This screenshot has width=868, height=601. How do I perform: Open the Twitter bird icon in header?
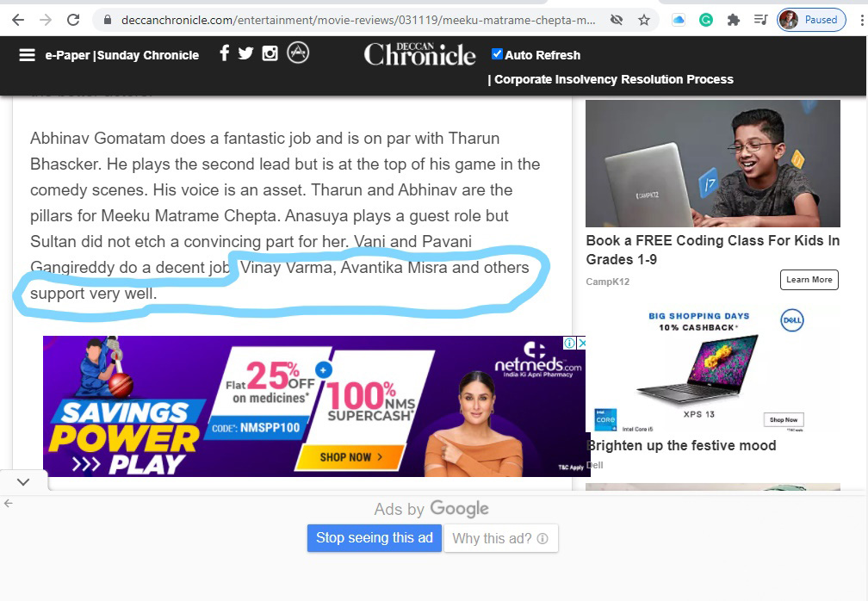coord(245,53)
